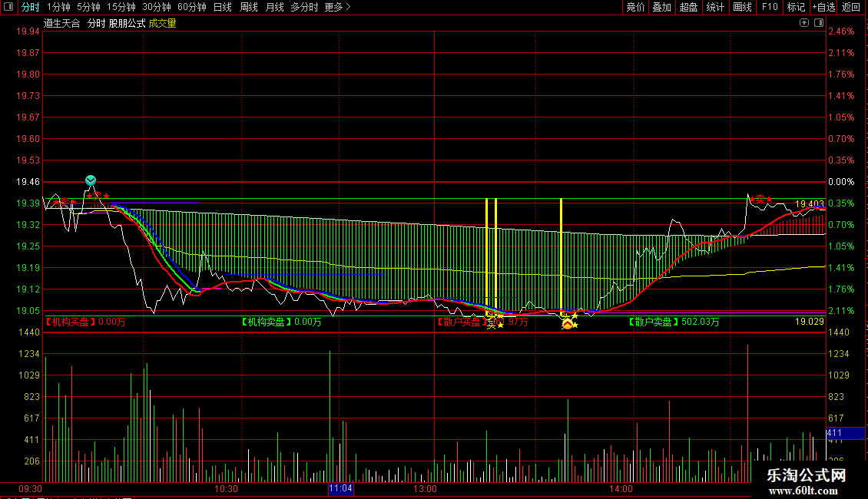Click the 机构买盘 0.00万 readout

click(85, 322)
